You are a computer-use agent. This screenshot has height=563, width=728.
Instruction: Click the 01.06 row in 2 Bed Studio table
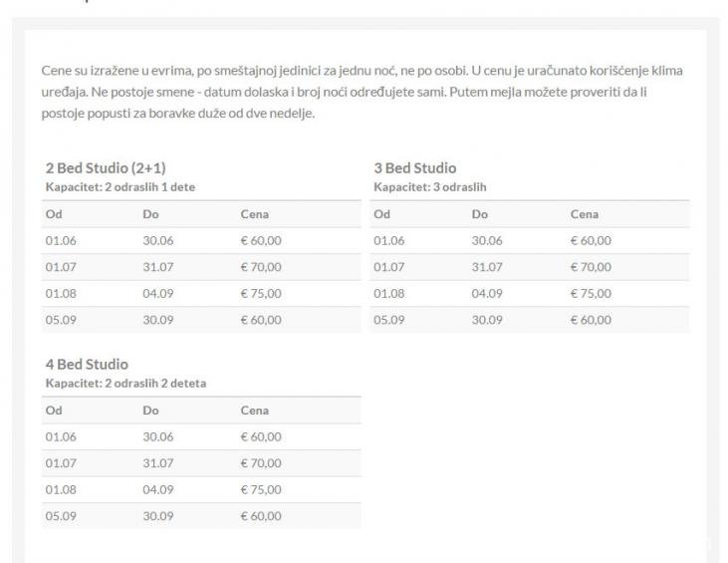[x=201, y=240]
